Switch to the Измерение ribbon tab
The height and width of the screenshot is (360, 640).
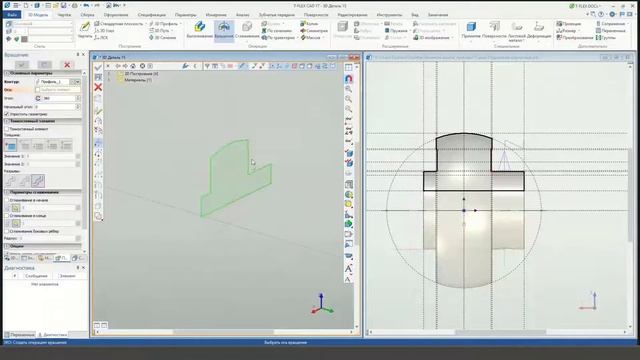click(216, 15)
